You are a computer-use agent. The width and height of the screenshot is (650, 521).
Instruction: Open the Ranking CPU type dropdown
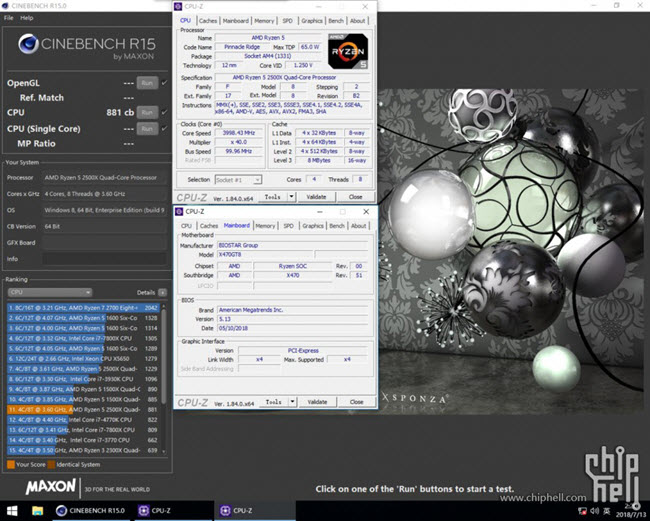click(x=50, y=292)
